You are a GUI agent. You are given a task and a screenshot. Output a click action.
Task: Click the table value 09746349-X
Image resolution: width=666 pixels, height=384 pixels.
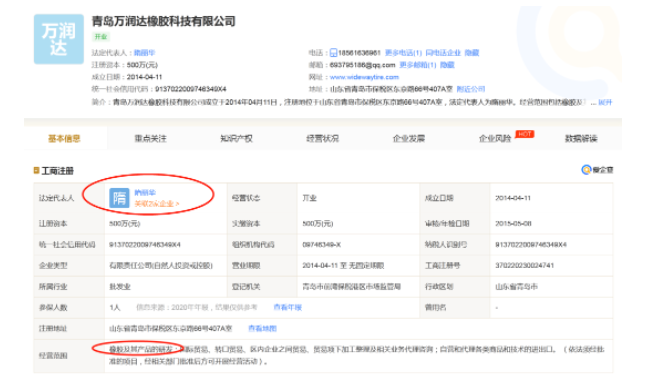322,245
